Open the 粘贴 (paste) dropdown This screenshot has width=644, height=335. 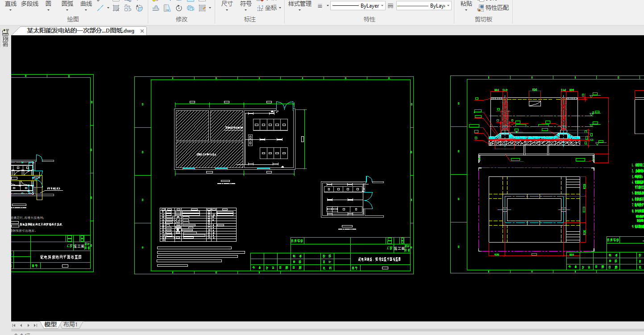point(466,10)
